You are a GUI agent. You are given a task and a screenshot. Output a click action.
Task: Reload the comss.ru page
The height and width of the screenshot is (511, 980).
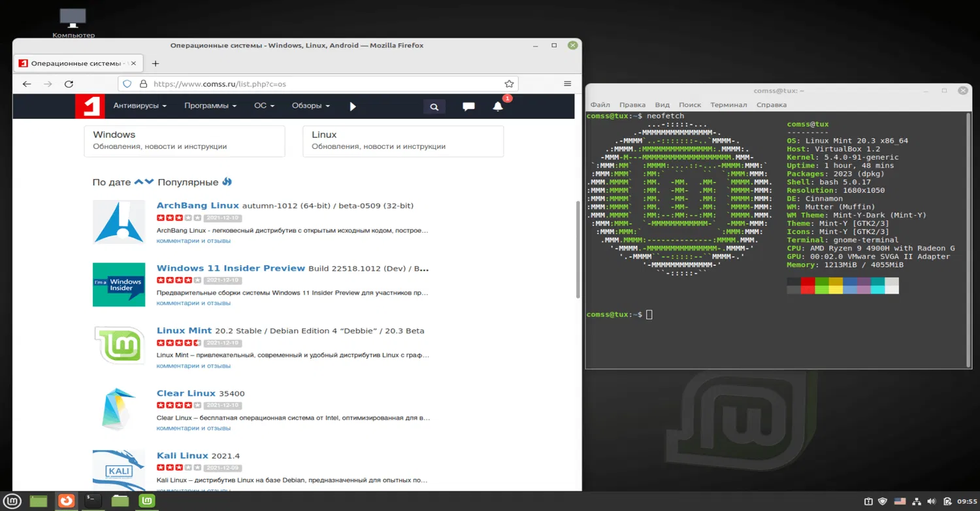coord(69,84)
